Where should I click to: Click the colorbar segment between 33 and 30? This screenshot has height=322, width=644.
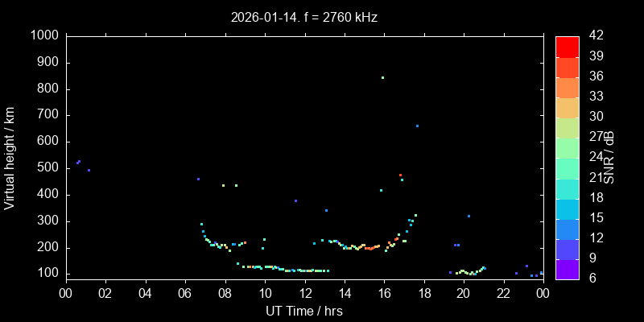[x=567, y=107]
